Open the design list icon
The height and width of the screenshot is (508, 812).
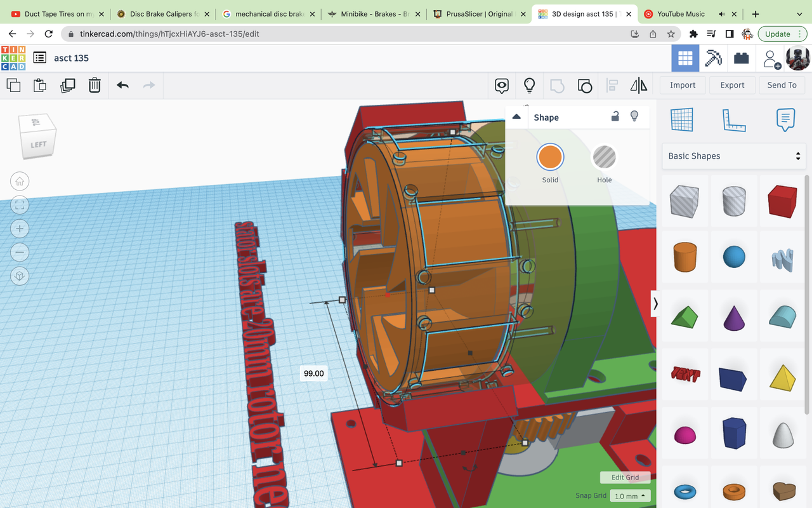39,58
